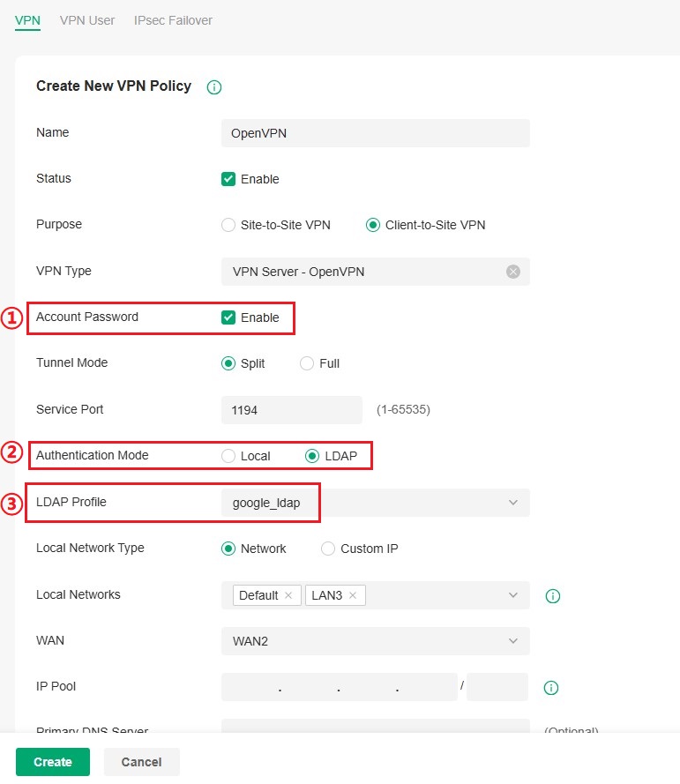Image resolution: width=680 pixels, height=784 pixels.
Task: Click the google_ldap profile value
Action: pos(266,503)
